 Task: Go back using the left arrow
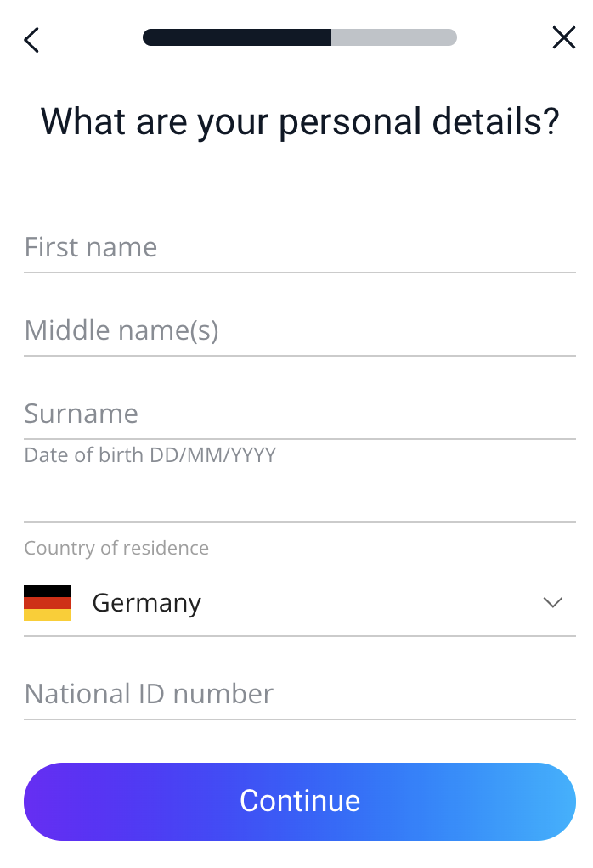(x=31, y=39)
